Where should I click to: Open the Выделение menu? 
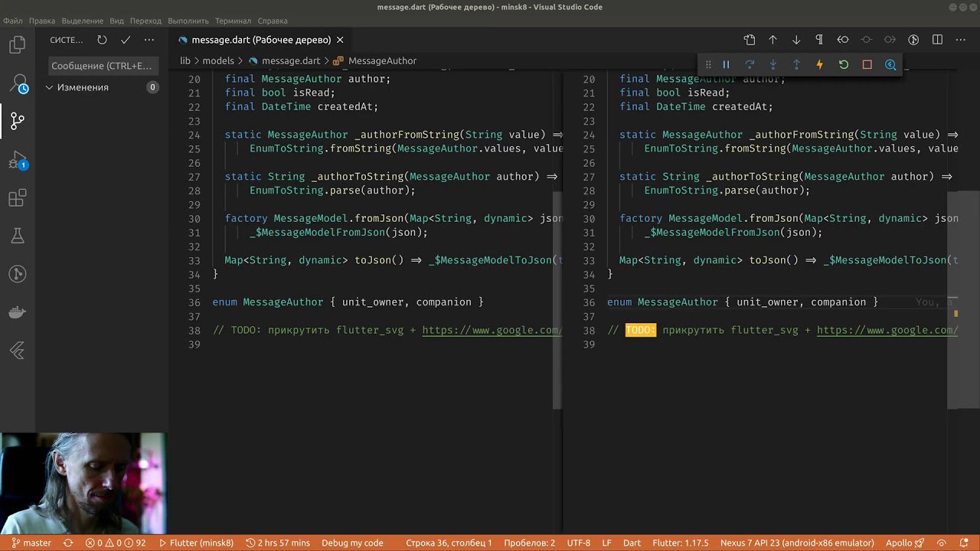[82, 21]
